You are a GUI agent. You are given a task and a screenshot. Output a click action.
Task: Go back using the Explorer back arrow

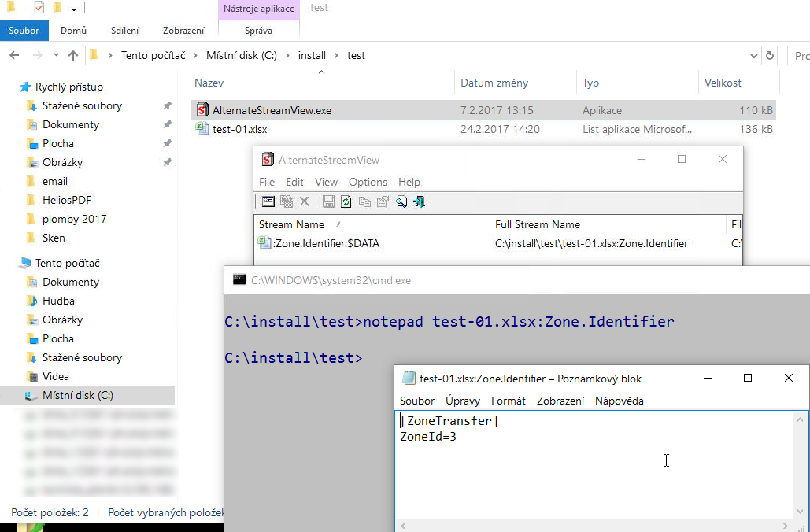(14, 55)
